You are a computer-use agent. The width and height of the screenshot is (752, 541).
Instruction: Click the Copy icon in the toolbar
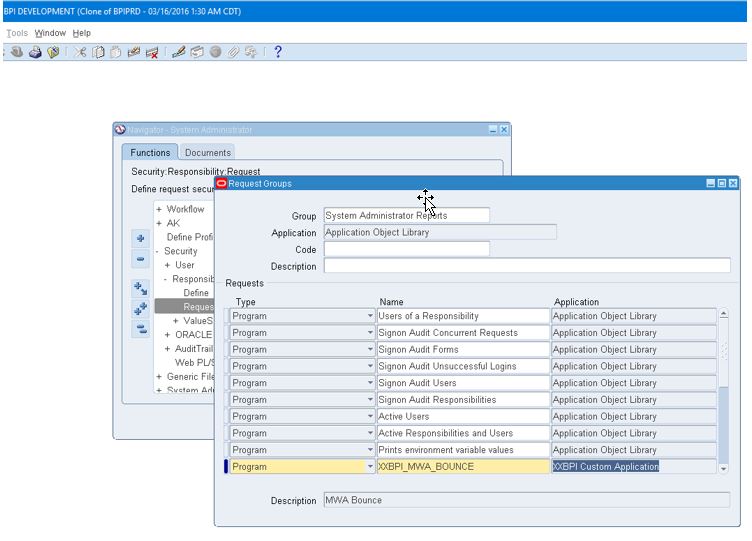tap(98, 52)
